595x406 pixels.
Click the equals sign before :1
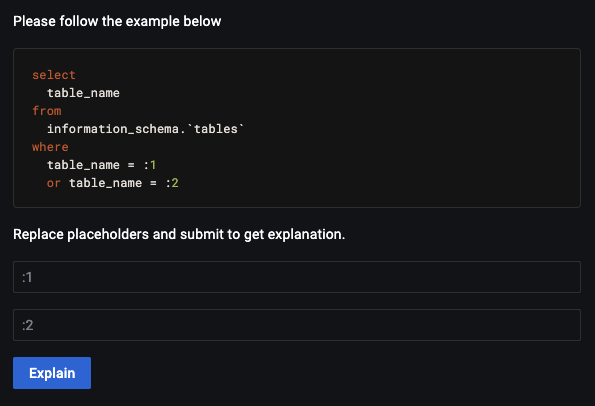(131, 165)
